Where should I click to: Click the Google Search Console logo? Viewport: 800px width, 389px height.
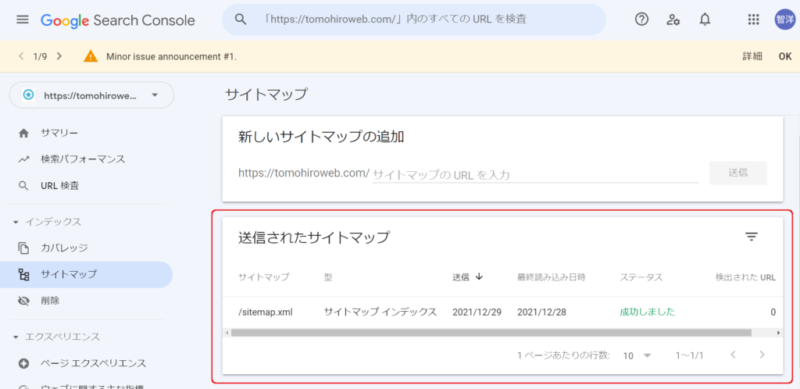(x=118, y=20)
